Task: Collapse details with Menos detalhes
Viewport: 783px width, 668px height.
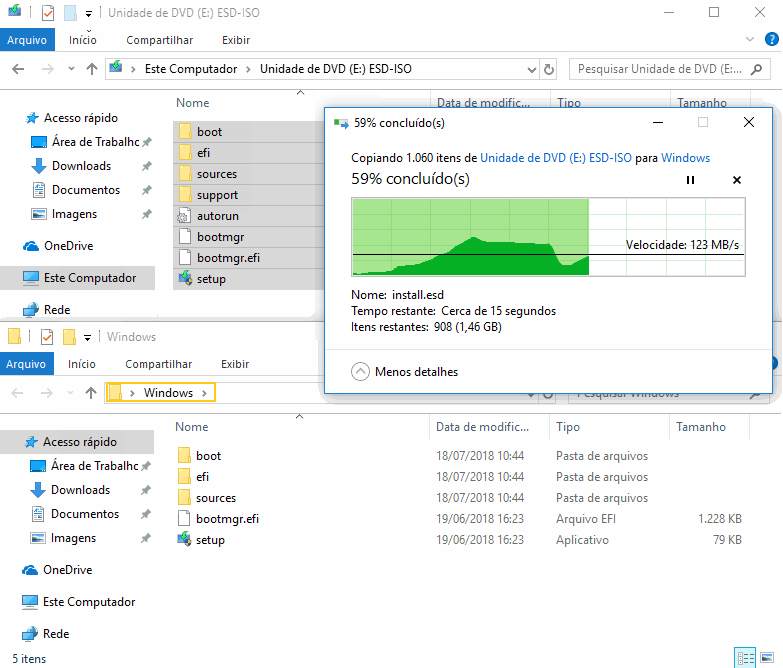Action: [404, 372]
